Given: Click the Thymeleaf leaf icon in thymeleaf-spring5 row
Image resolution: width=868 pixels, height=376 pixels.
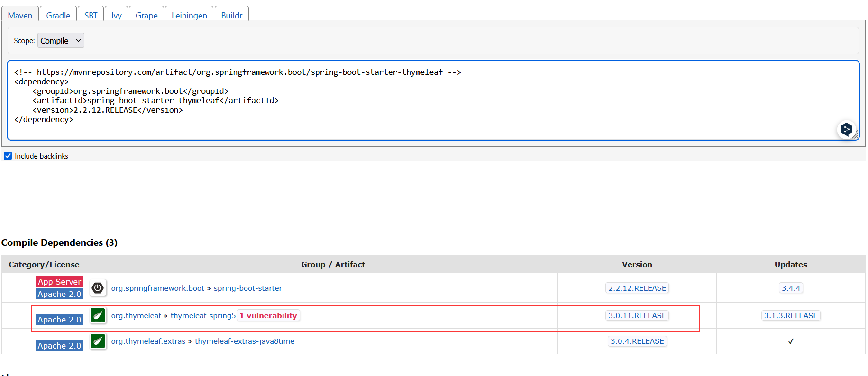Looking at the screenshot, I should pyautogui.click(x=98, y=315).
